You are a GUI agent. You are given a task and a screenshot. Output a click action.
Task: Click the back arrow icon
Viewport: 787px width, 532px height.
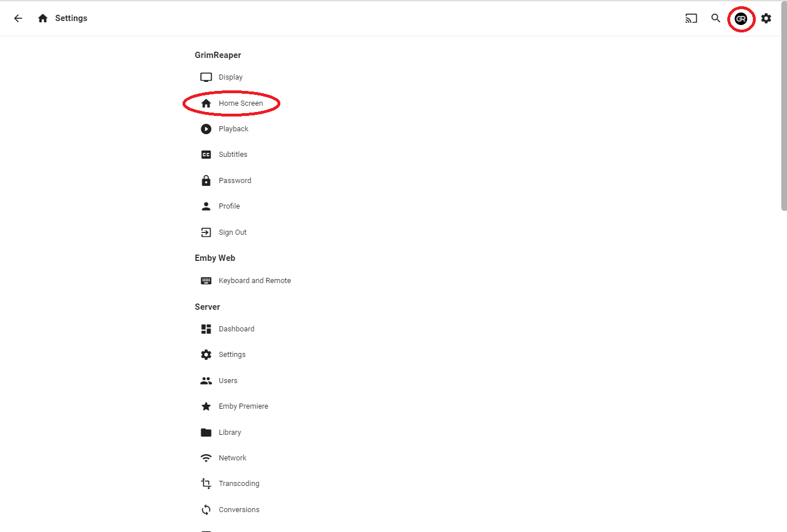(18, 18)
